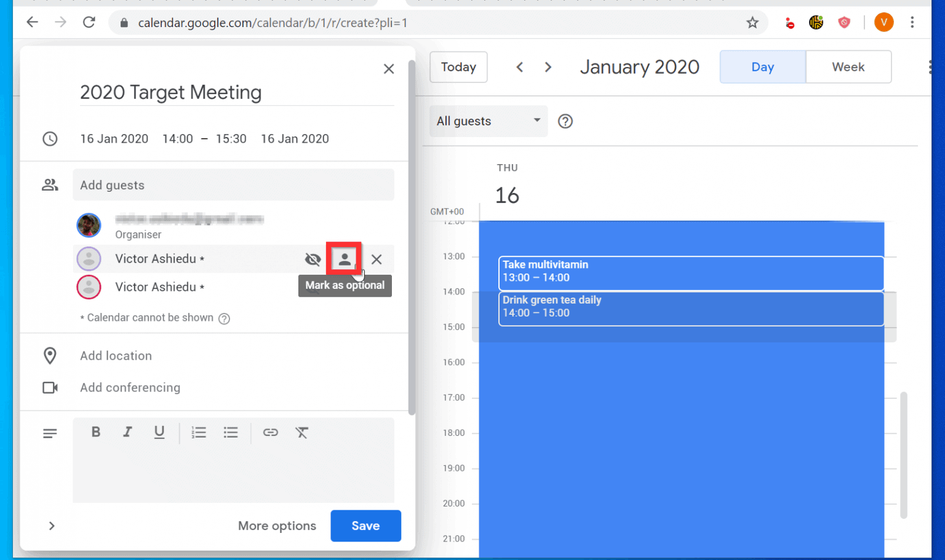Click the dialog vertical scrollbar
The height and width of the screenshot is (560, 945).
(412, 237)
